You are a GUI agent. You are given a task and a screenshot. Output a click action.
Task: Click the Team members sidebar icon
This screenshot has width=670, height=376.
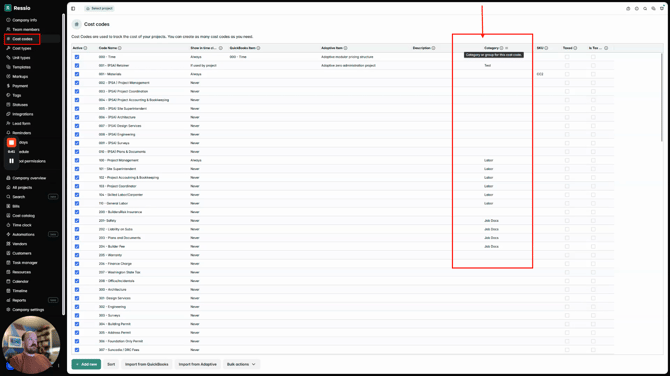click(8, 29)
